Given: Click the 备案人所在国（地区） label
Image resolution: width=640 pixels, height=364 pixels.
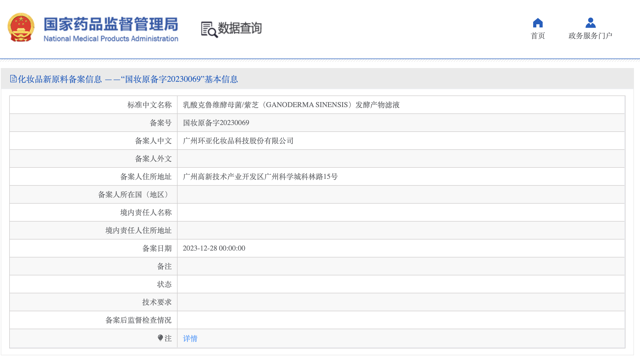Looking at the screenshot, I should click(93, 195).
